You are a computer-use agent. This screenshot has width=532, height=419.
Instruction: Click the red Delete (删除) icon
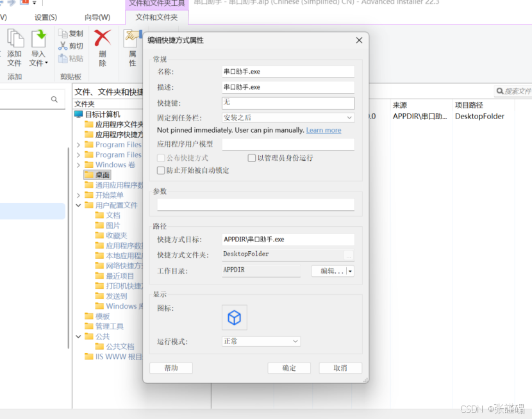point(103,38)
